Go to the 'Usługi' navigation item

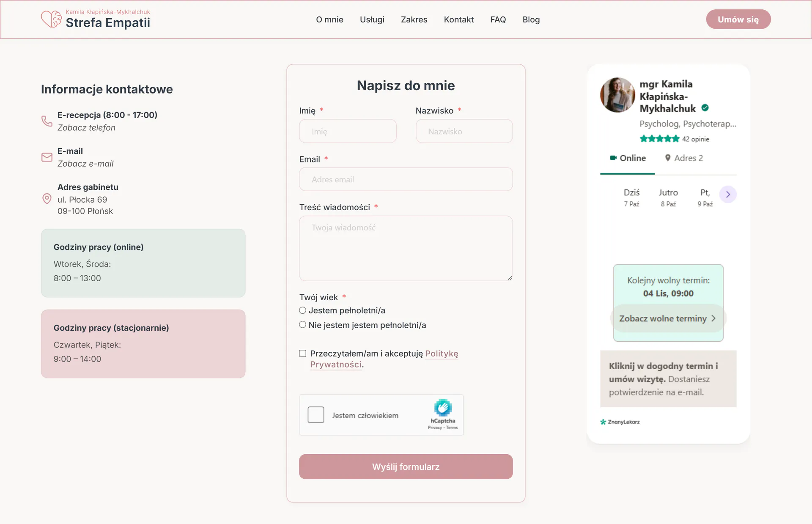[x=372, y=19]
